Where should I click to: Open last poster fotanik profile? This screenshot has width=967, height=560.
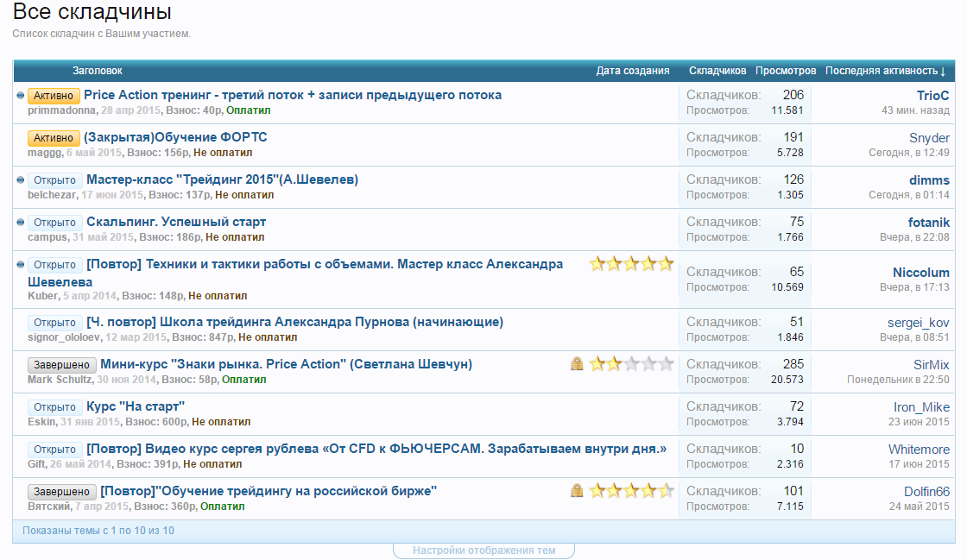coord(928,223)
